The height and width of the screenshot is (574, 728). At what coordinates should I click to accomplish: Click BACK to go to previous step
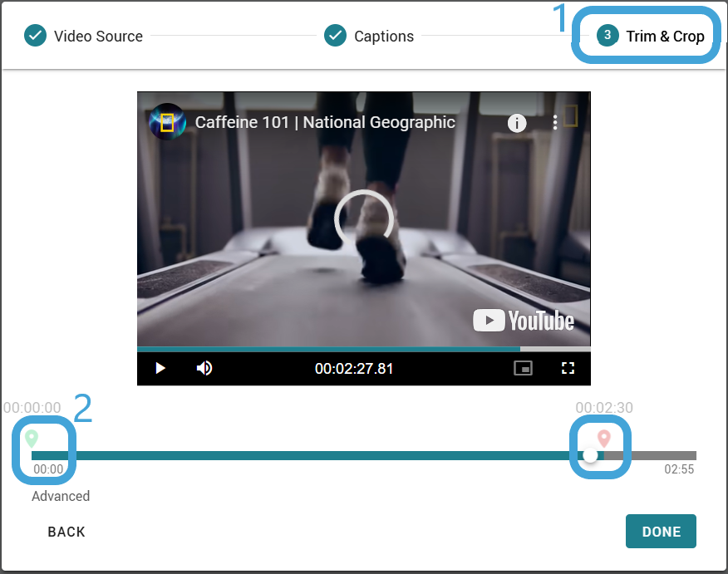point(66,531)
